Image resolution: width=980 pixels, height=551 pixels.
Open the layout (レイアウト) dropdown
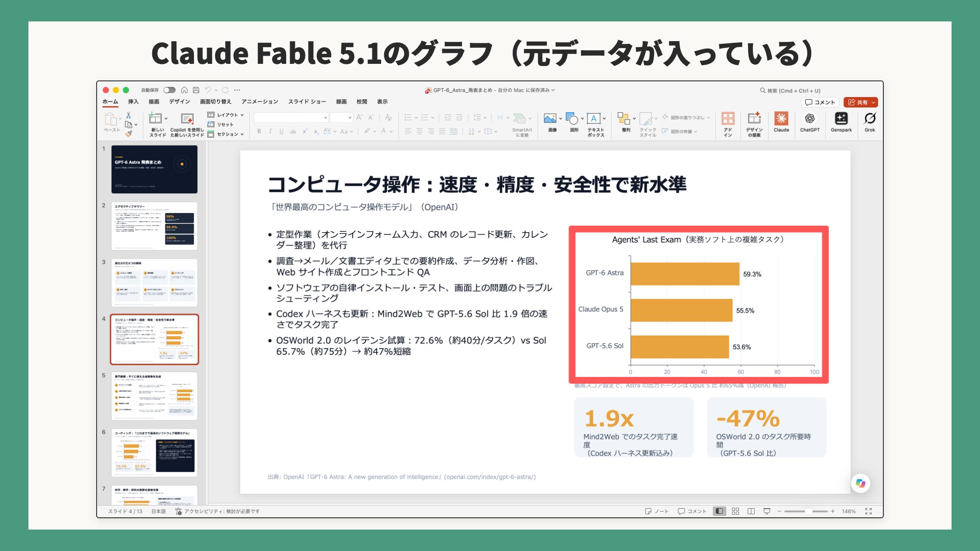pyautogui.click(x=226, y=115)
